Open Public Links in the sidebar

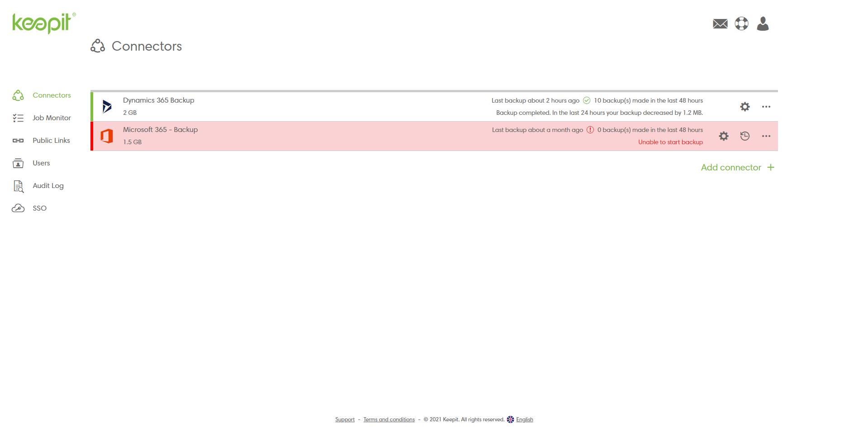click(51, 141)
